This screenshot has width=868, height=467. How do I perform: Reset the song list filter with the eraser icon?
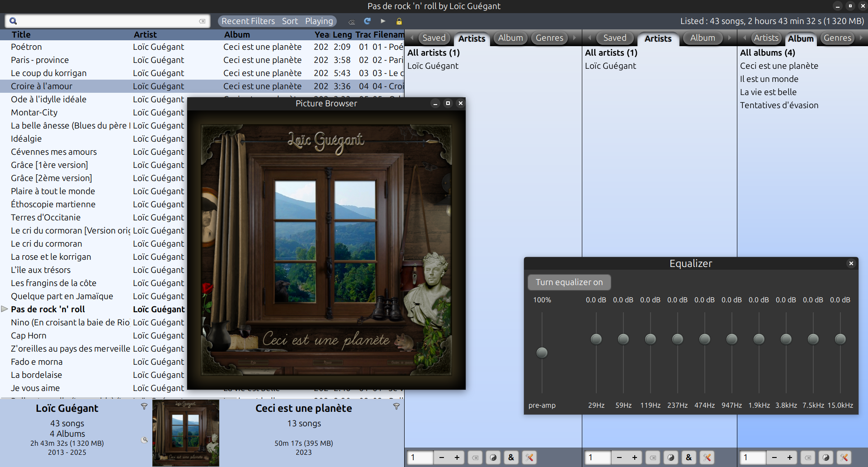click(x=352, y=21)
